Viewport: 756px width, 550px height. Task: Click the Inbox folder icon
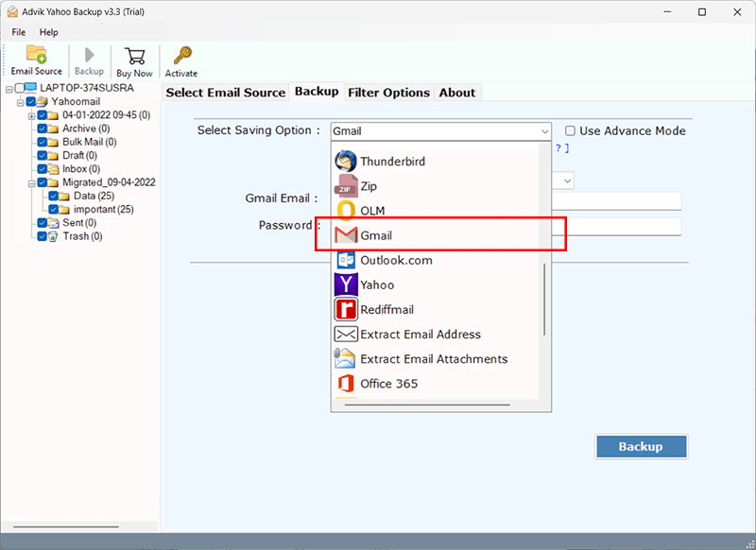tap(53, 169)
